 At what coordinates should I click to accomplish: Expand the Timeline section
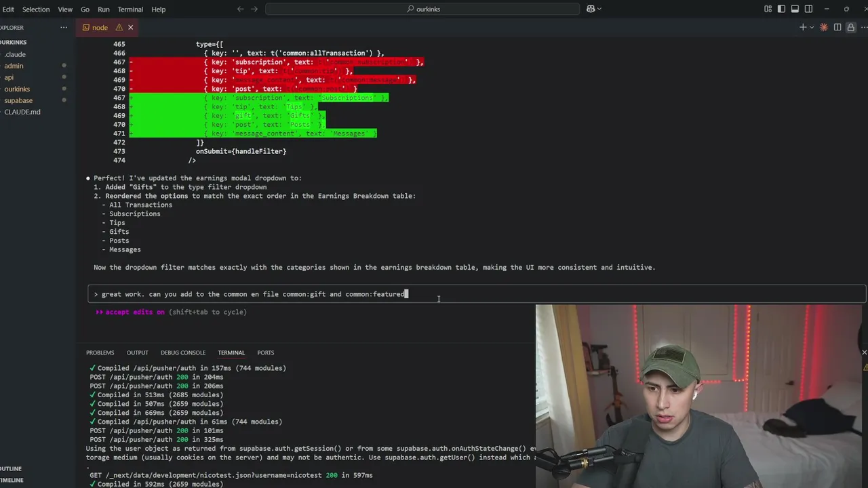click(12, 480)
